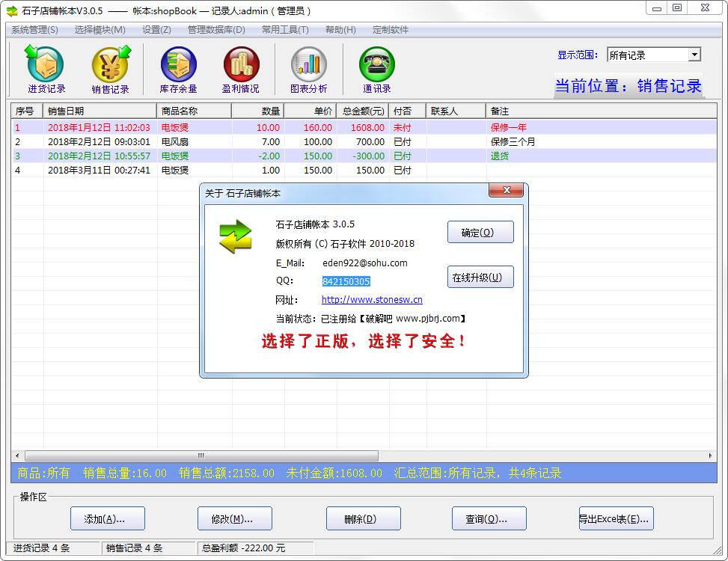Image resolution: width=728 pixels, height=561 pixels.
Task: Click the 确定(O) button
Action: point(480,232)
